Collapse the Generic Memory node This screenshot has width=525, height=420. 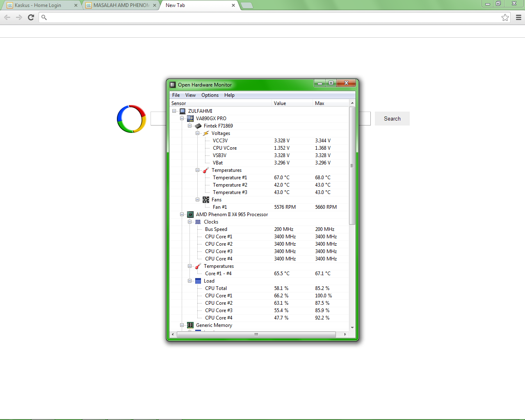[182, 325]
